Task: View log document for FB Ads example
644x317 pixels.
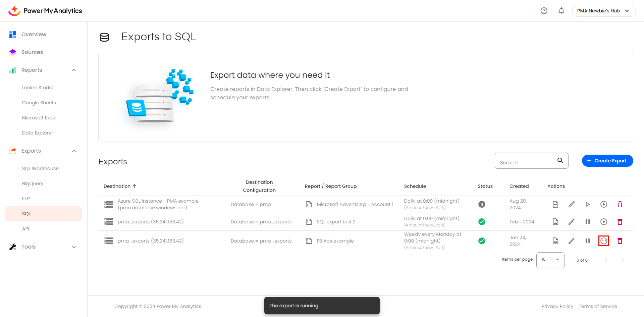Action: [x=555, y=241]
